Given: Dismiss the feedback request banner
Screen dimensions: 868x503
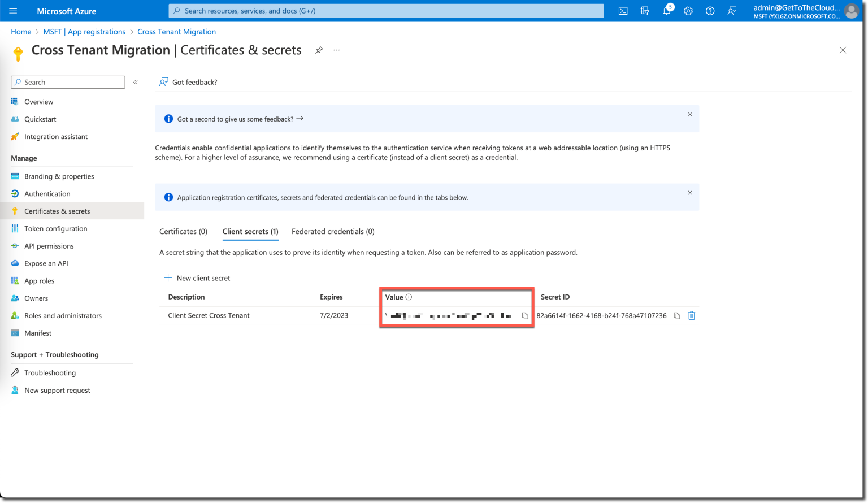Looking at the screenshot, I should coord(690,114).
